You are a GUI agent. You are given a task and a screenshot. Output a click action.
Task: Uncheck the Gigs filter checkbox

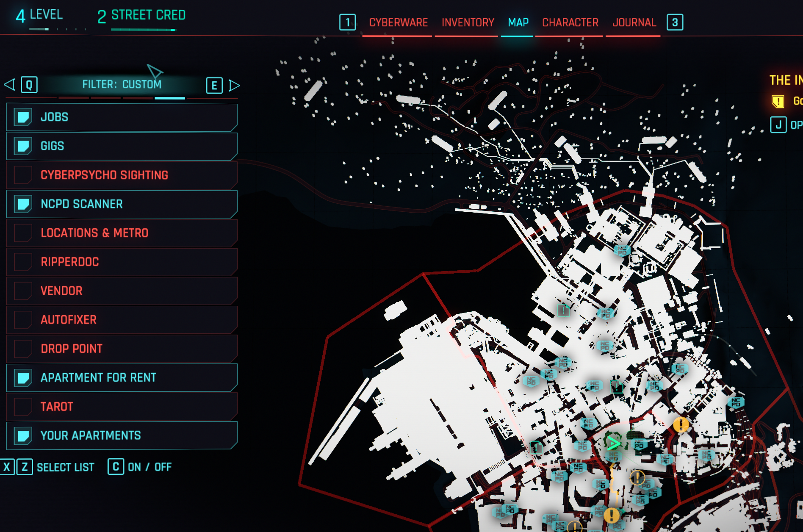(23, 146)
